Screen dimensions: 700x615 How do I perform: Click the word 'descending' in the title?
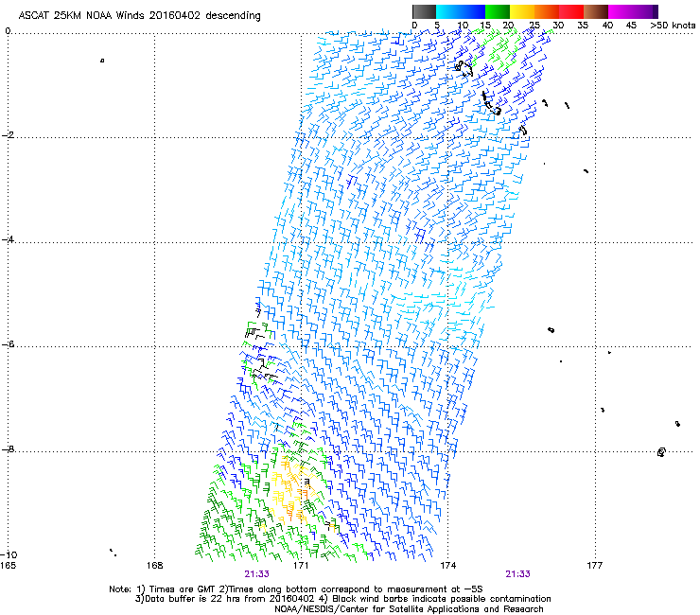(x=233, y=16)
